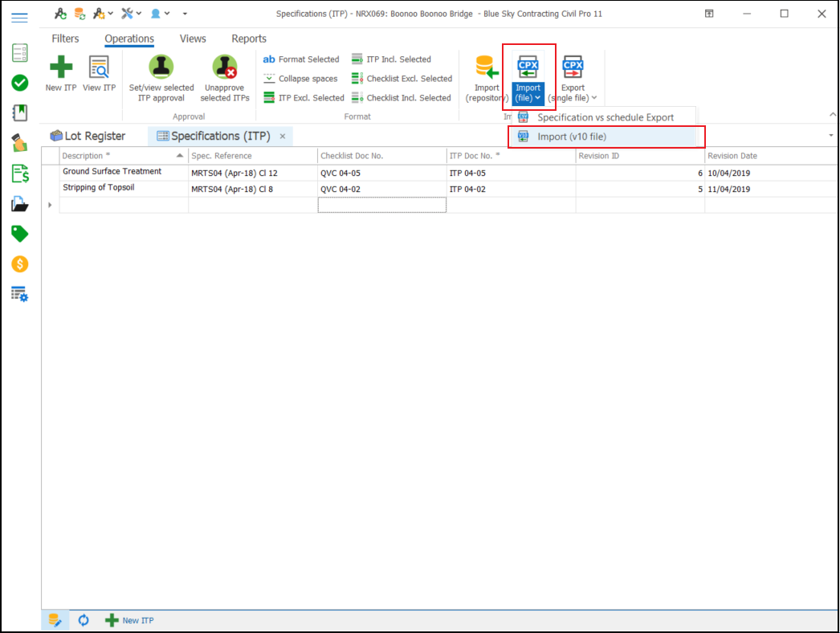The width and height of the screenshot is (840, 633).
Task: Select Import (v10 file) menu entry
Action: click(572, 137)
